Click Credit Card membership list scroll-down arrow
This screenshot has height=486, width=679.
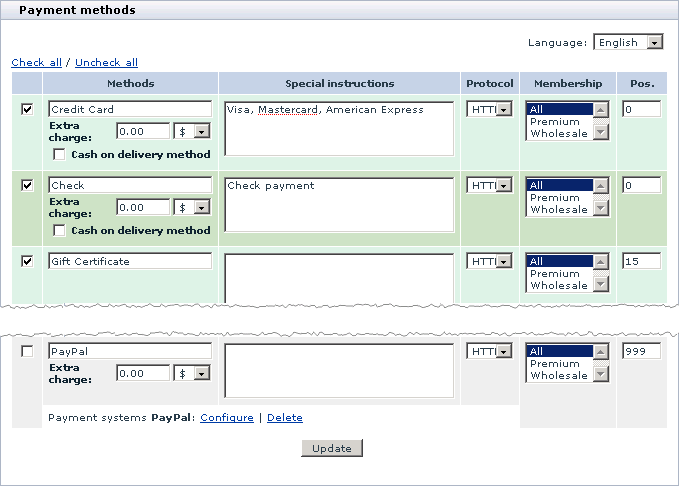[601, 131]
